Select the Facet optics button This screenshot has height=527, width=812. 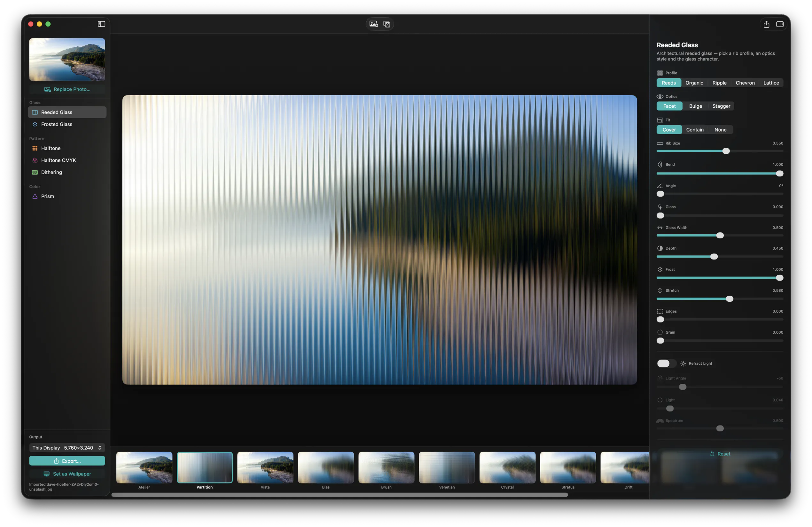(669, 106)
